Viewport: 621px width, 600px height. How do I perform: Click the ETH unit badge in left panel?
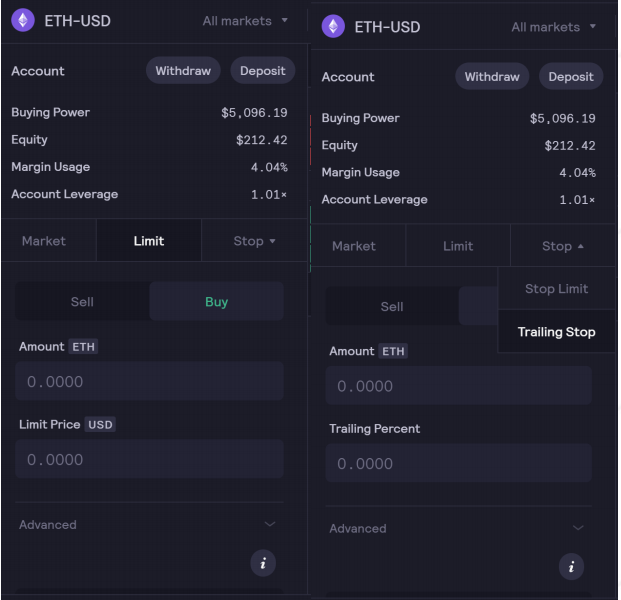pos(83,347)
